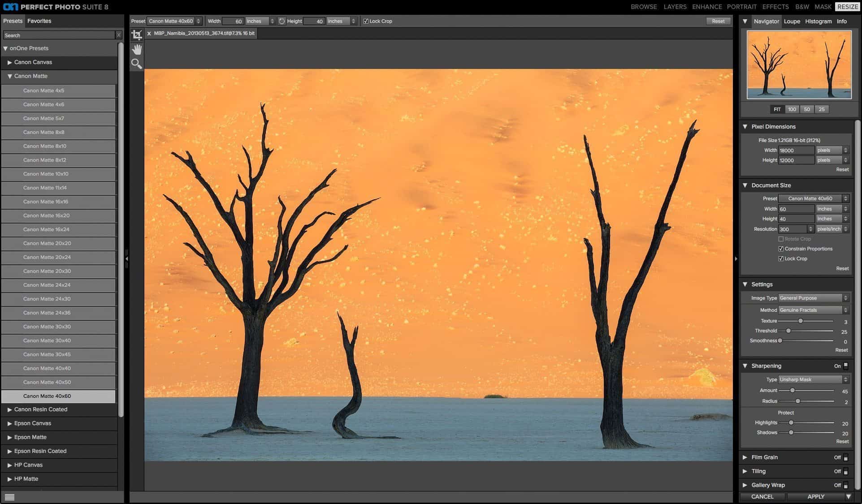Clear the preset search field
Screen dimensions: 862x504
click(x=119, y=35)
